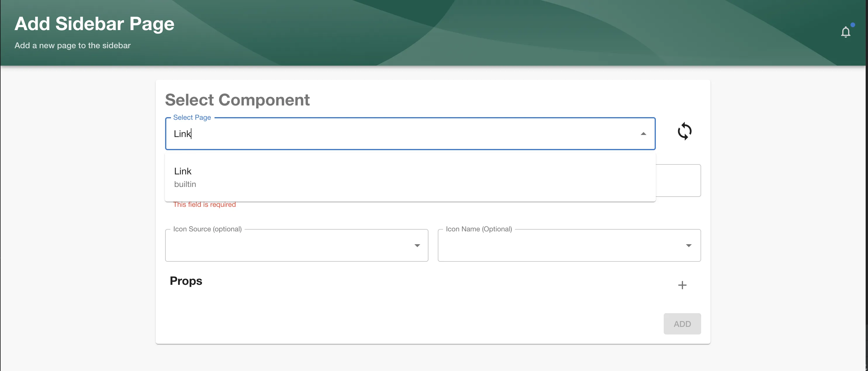Open the Icon Name (Optional) selector
Image resolution: width=868 pixels, height=371 pixels.
[569, 246]
